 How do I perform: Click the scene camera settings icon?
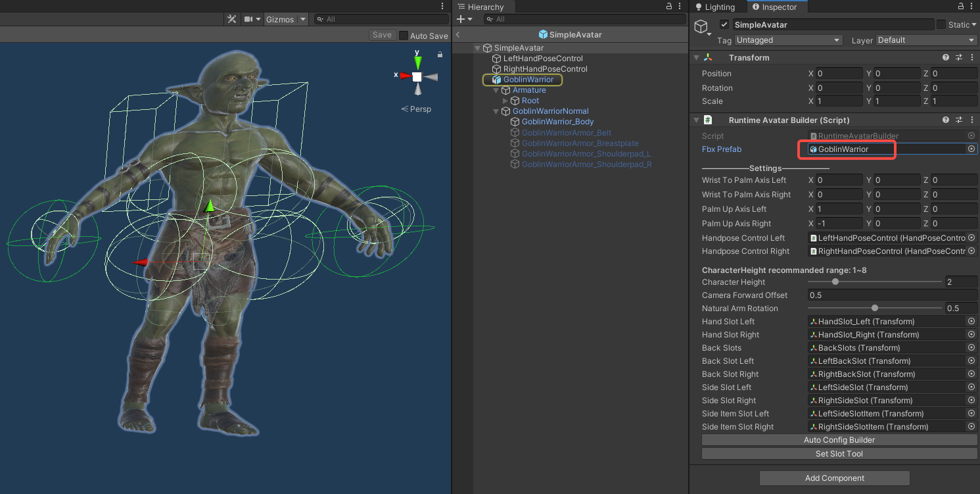249,19
